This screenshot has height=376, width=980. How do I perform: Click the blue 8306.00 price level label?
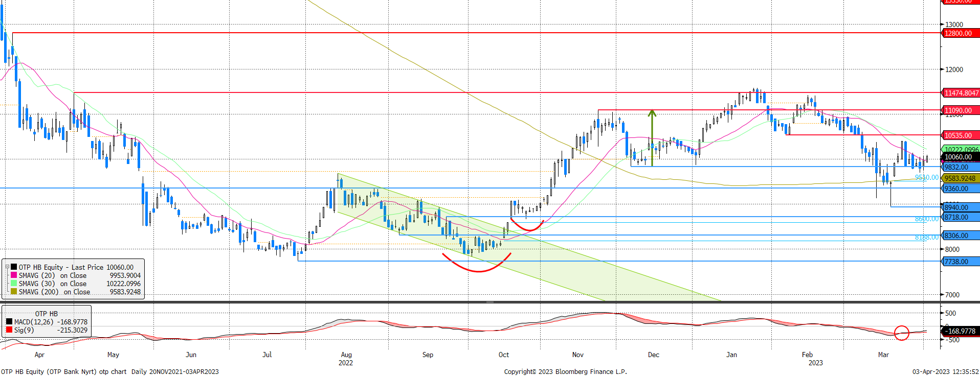point(961,236)
